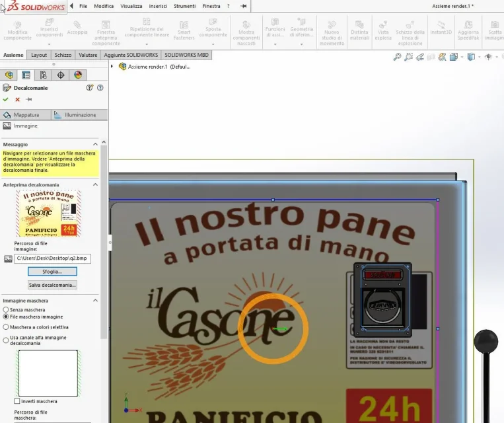This screenshot has height=423, width=504.
Task: Collapse the Immagine maschera section
Action: tap(96, 301)
